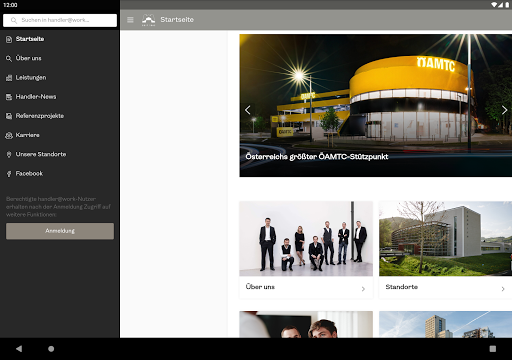Show the next slide with right arrow
This screenshot has width=512, height=360.
504,110
